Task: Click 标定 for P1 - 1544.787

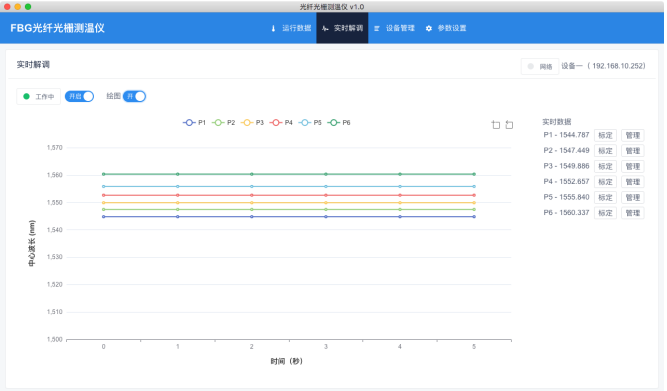Action: [x=605, y=135]
